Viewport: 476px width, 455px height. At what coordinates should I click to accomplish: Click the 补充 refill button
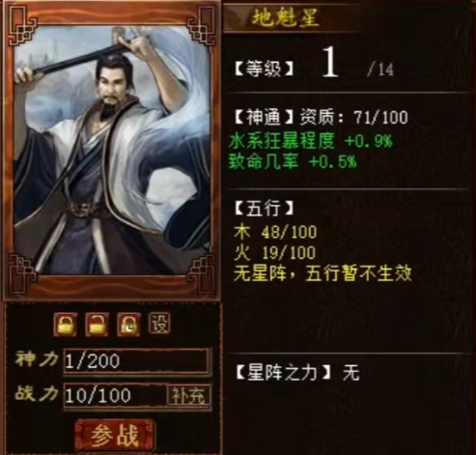(189, 395)
